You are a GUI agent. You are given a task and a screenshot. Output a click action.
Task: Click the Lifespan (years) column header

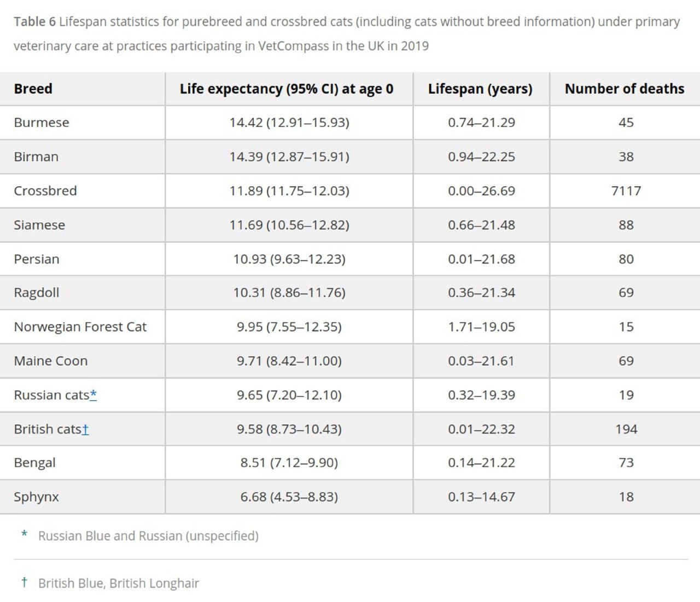[x=480, y=89]
